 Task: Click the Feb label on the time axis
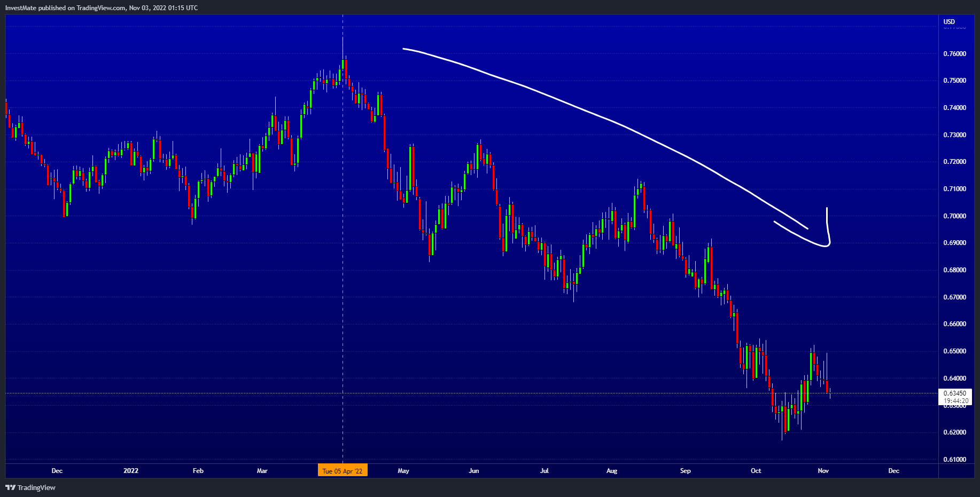(x=198, y=471)
